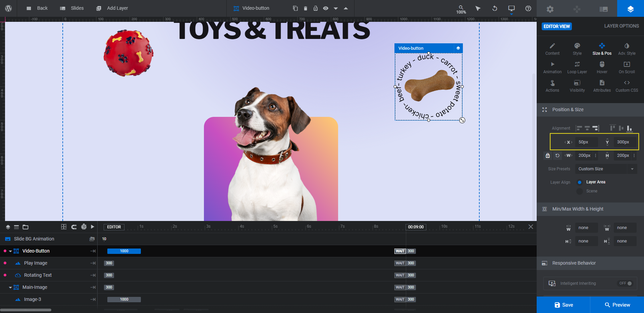Open the Preview
The image size is (644, 313).
617,305
